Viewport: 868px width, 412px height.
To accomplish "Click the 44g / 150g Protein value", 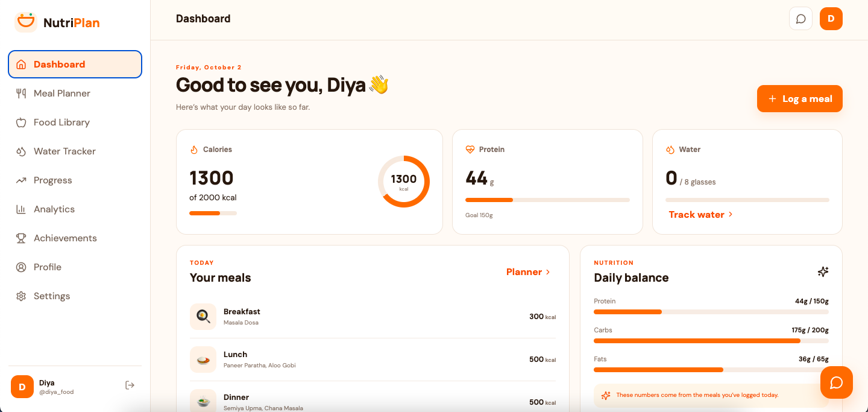I will pos(812,301).
